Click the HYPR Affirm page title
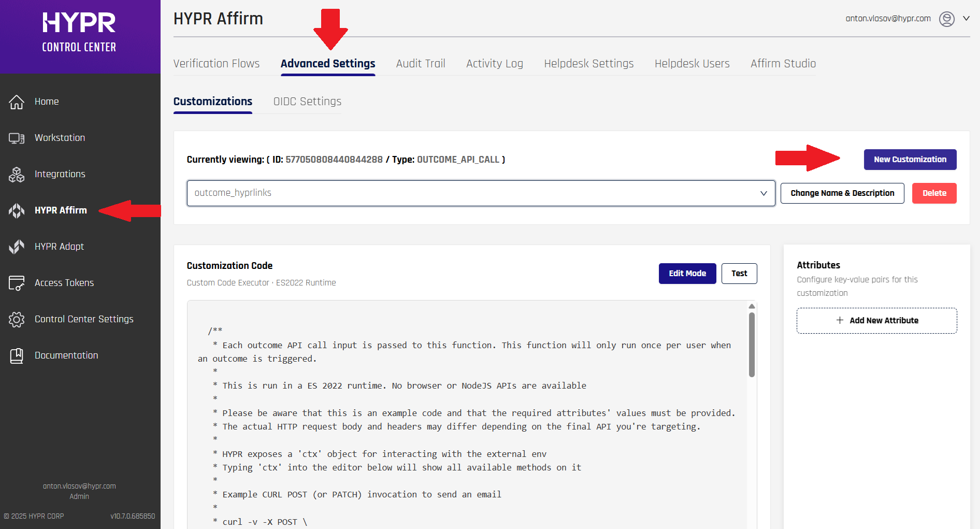Viewport: 980px width, 529px height. pos(218,19)
